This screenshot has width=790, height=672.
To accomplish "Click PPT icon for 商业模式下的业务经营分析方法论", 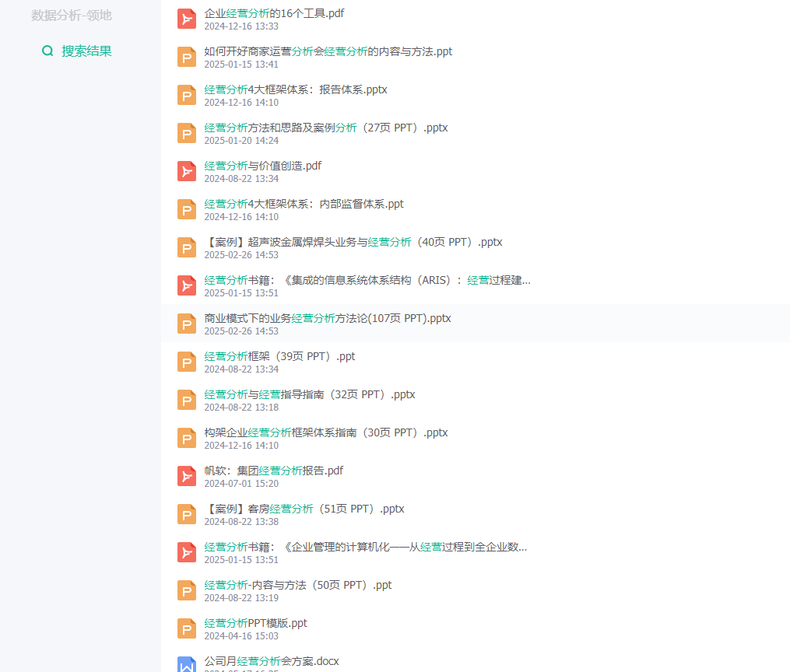I will [187, 324].
